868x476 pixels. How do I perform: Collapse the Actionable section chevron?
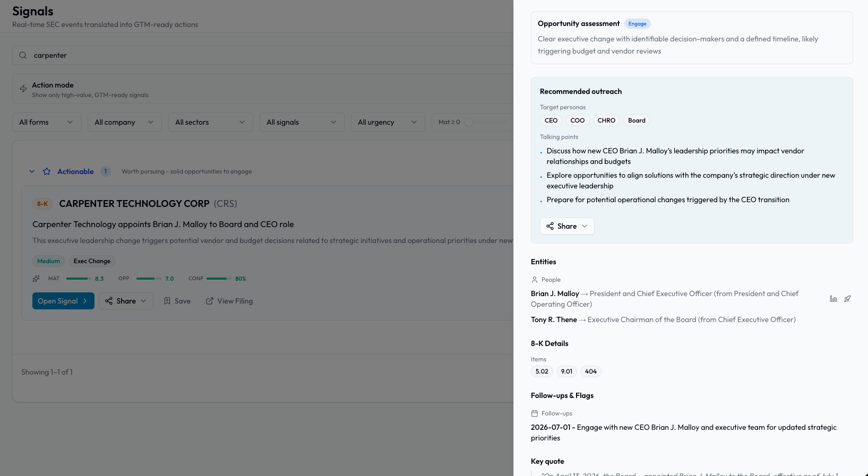point(32,171)
